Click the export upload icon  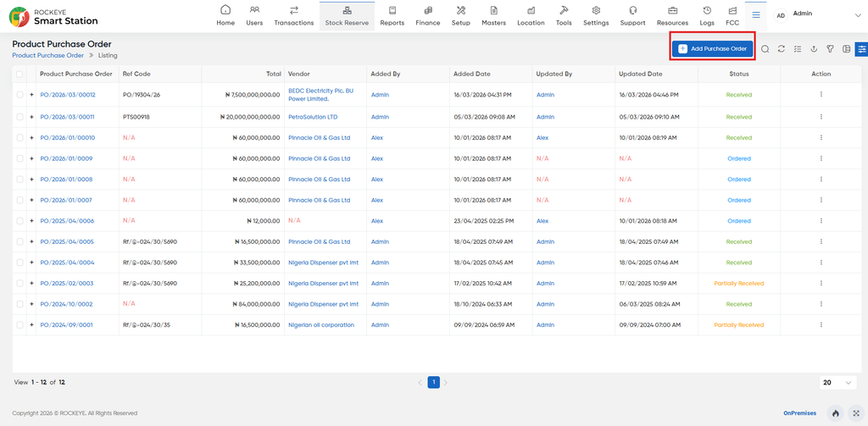click(814, 48)
